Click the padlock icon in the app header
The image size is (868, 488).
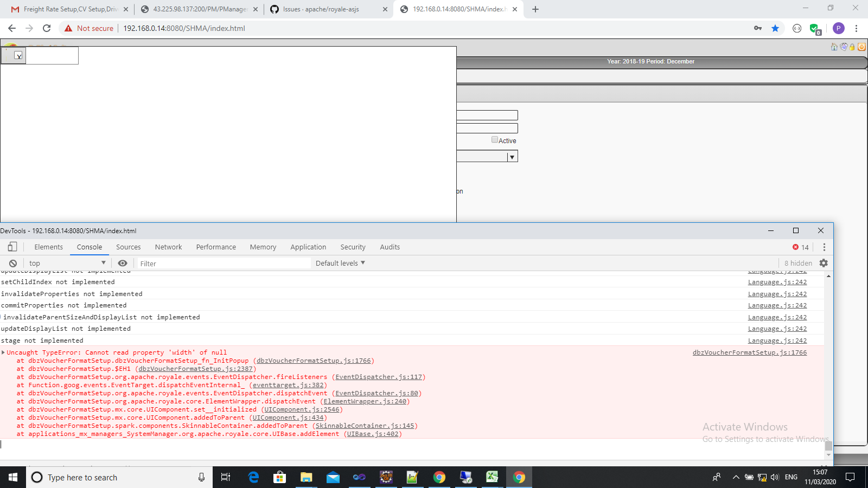(852, 47)
